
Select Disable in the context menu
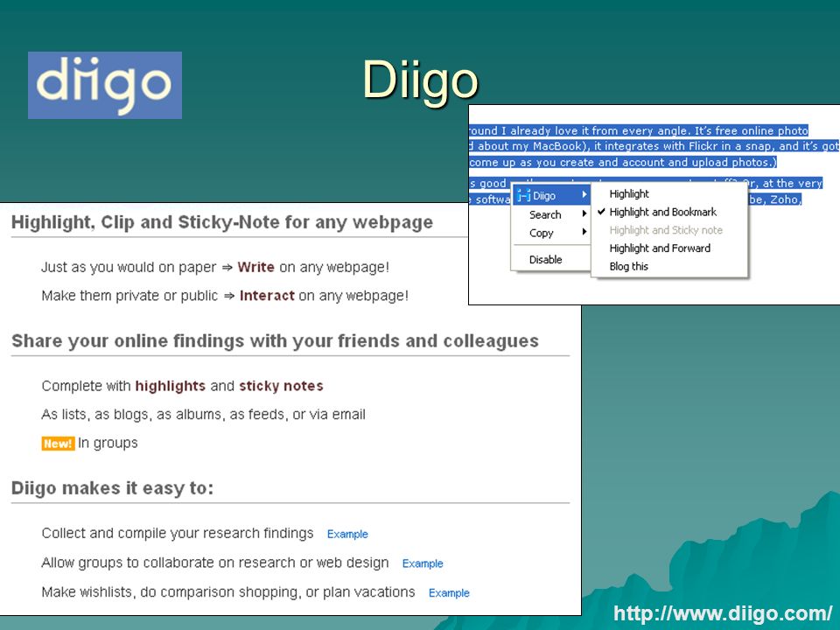point(545,260)
